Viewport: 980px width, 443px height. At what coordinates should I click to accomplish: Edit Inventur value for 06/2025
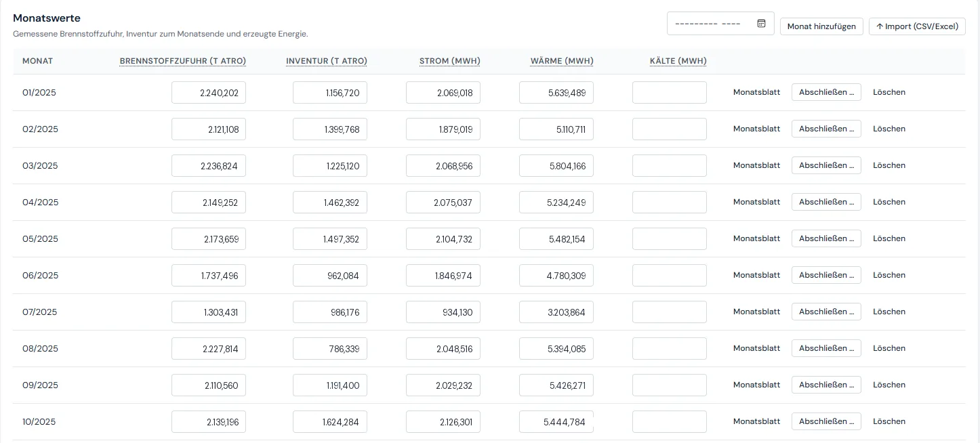coord(330,275)
